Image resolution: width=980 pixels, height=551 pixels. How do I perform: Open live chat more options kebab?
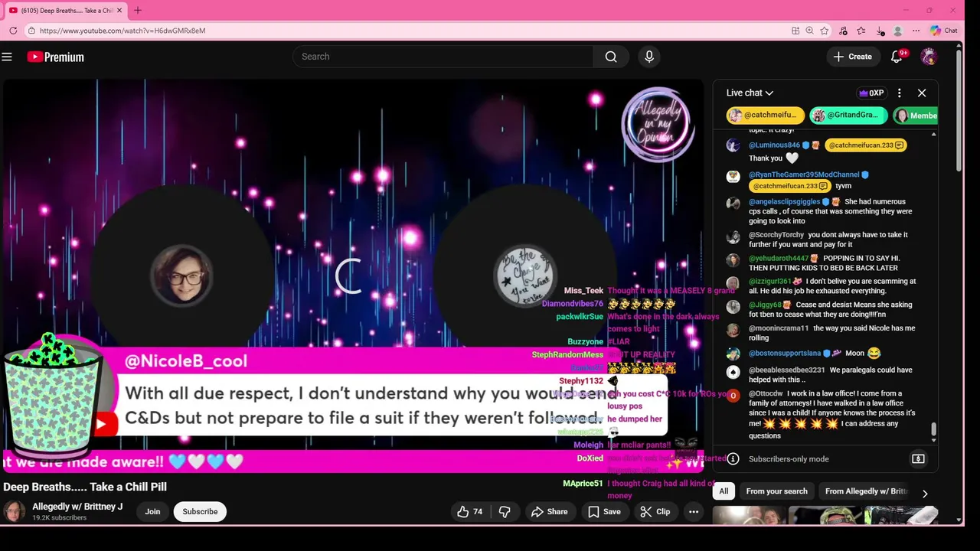900,93
